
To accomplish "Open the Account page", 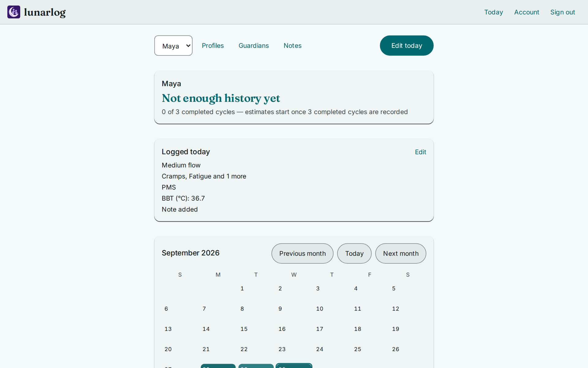I will [x=526, y=12].
